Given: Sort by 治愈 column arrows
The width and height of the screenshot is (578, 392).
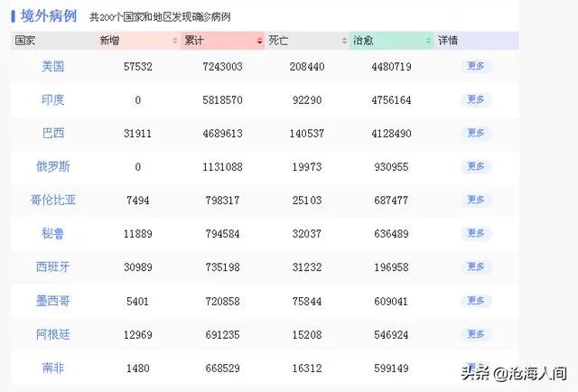Looking at the screenshot, I should tap(428, 41).
